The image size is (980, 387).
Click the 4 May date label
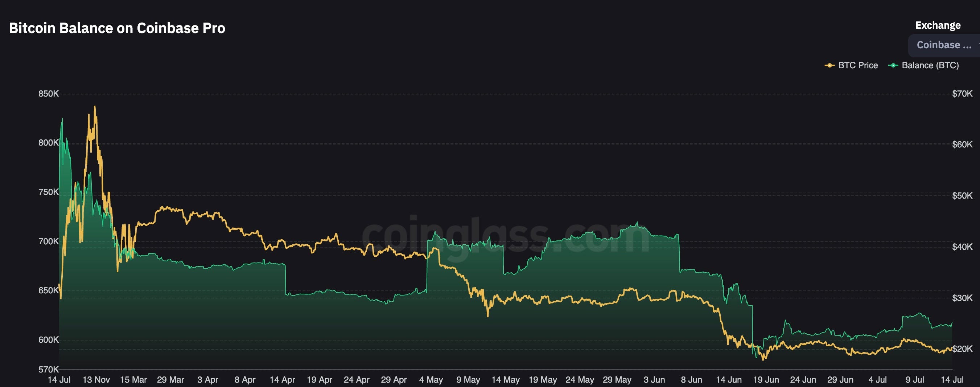click(x=431, y=380)
